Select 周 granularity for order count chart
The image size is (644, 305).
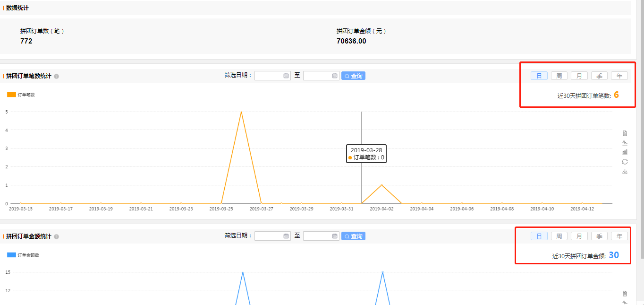coord(559,76)
